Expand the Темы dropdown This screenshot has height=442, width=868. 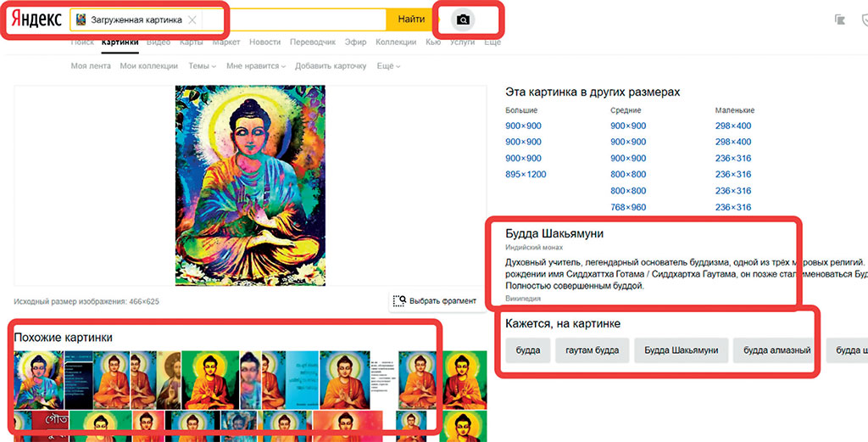pos(202,66)
